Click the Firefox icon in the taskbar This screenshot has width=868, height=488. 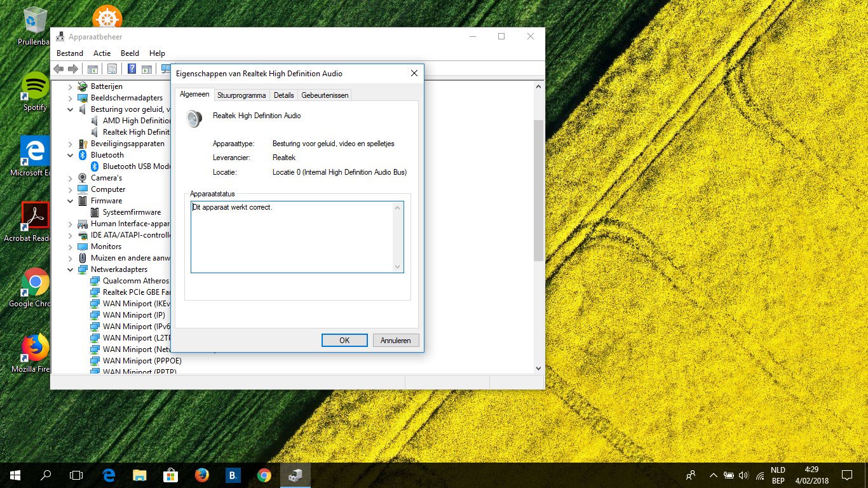pyautogui.click(x=202, y=475)
